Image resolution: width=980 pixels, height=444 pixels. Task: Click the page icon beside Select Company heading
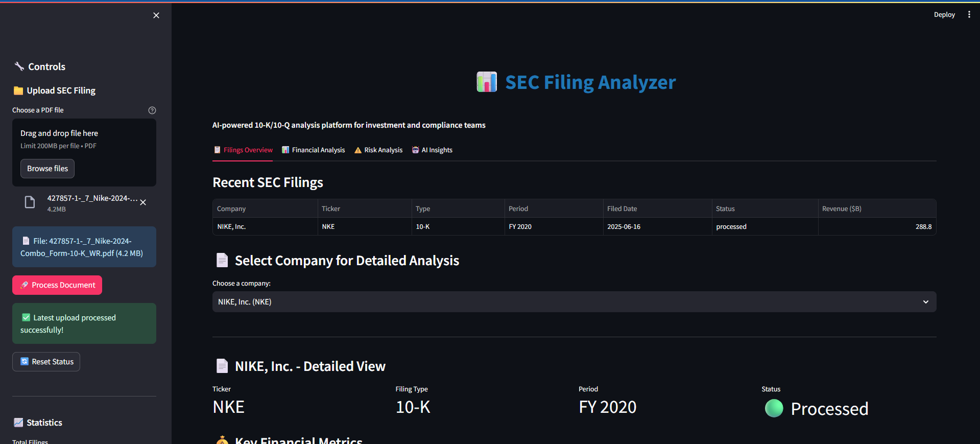click(222, 261)
